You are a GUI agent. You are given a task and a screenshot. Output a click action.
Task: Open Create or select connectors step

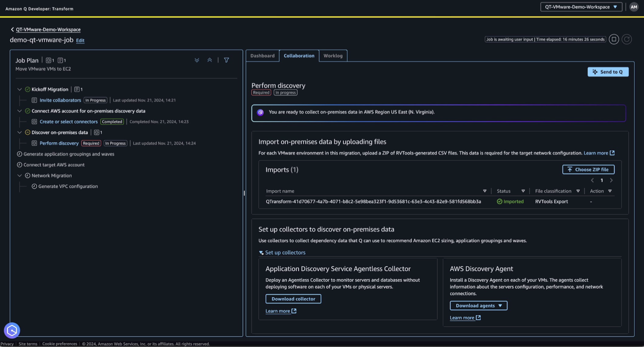pyautogui.click(x=69, y=122)
